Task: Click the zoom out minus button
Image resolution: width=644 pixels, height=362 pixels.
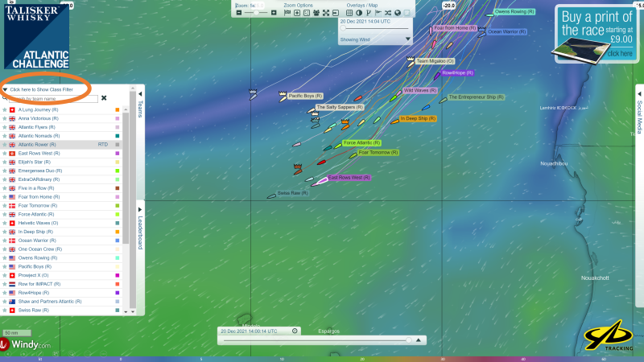Action: 239,13
